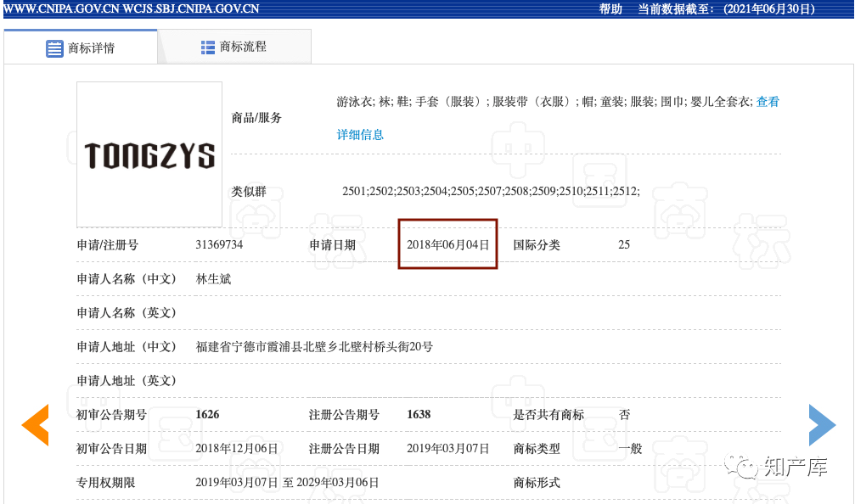The width and height of the screenshot is (855, 504).
Task: Click the similar group codes 2501;2502…
Action: (x=491, y=192)
